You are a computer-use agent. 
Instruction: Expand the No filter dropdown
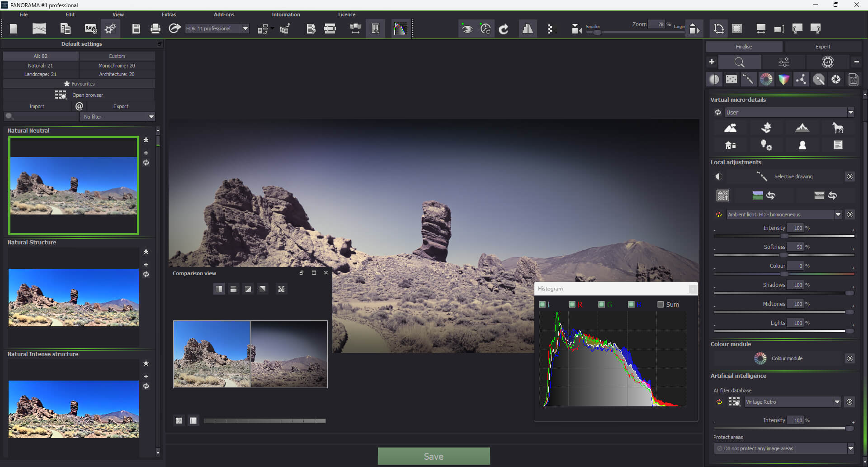[151, 116]
